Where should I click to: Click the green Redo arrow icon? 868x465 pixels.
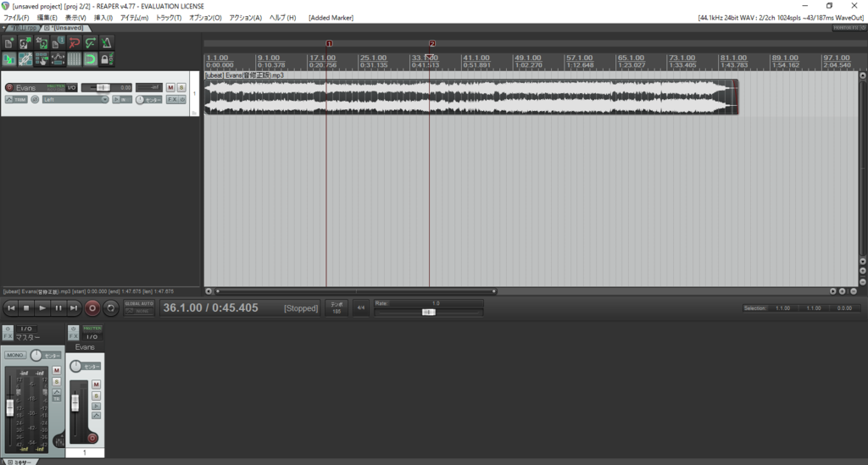tap(90, 42)
